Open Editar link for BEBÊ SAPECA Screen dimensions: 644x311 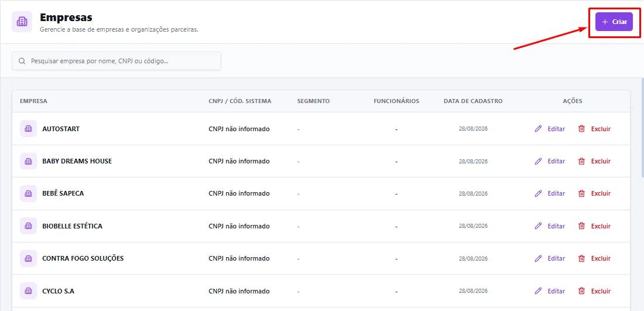coord(556,193)
